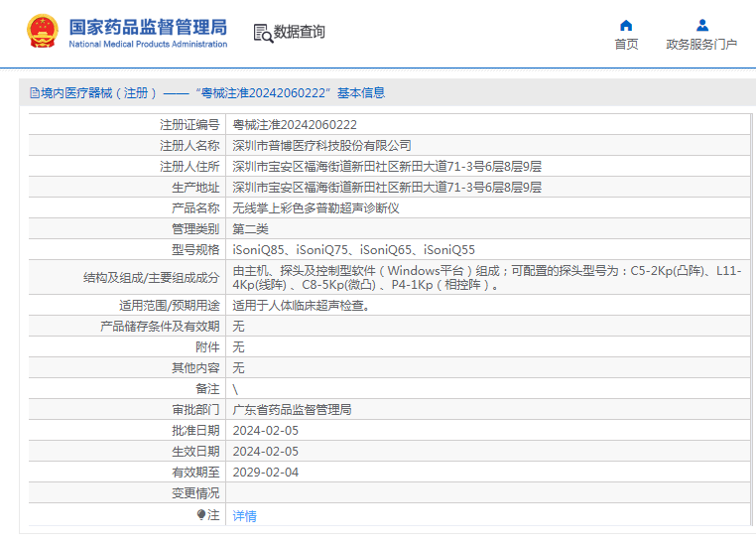Screen dimensions: 756x545
Task: Click product name 无线掌上彩色多普勒超声诊断仪
Action: 315,208
